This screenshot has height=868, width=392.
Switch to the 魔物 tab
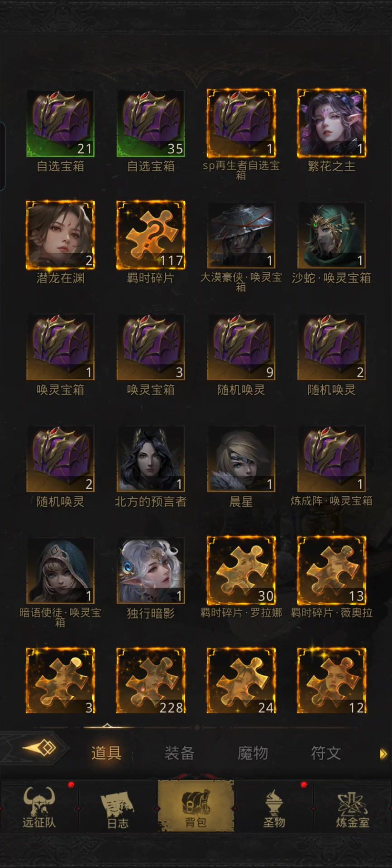(x=253, y=753)
